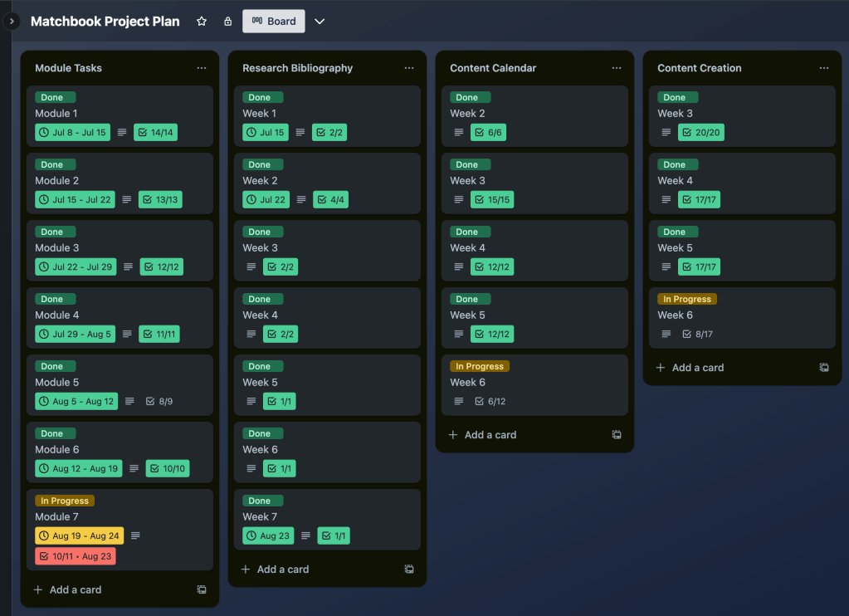Open Content Calendar list options menu

pyautogui.click(x=617, y=68)
